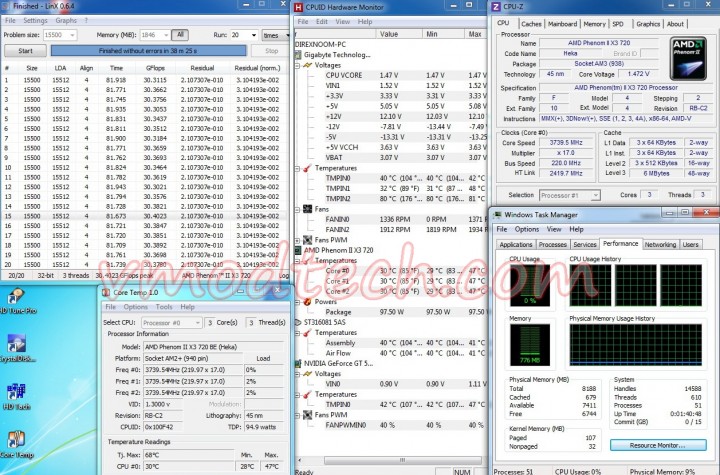The width and height of the screenshot is (720, 475).
Task: Click CPUID Hardware Monitor title icon
Action: (x=298, y=7)
